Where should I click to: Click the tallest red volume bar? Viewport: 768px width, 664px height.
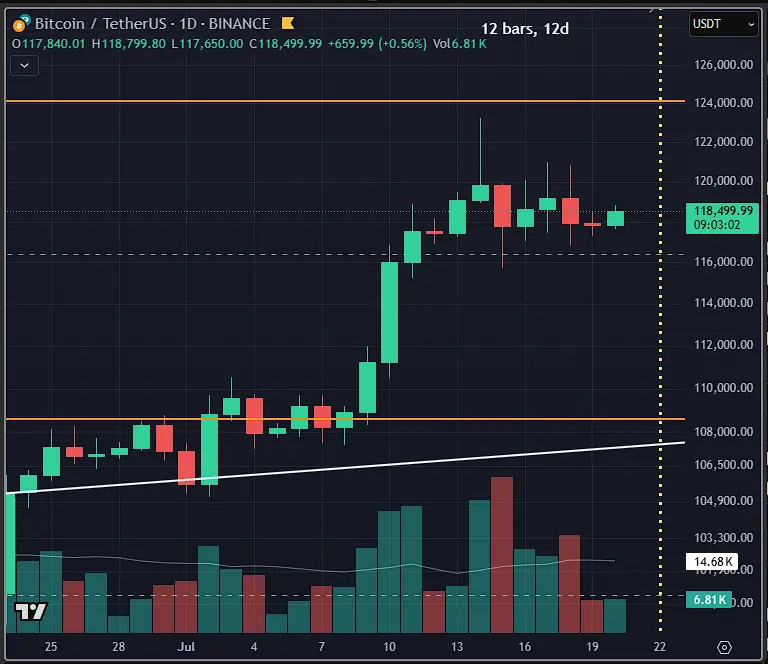(502, 555)
